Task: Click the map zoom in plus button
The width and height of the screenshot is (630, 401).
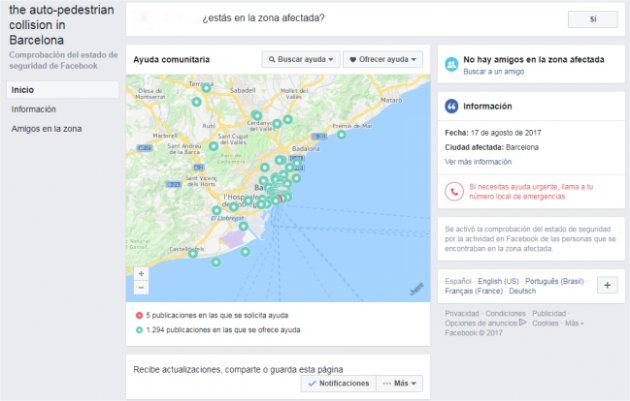Action: coord(141,274)
